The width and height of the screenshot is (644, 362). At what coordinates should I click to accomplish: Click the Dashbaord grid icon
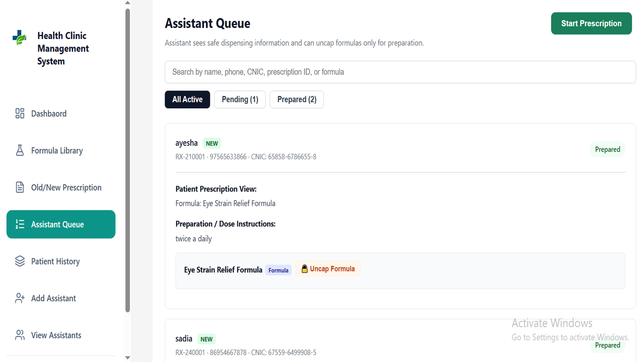tap(20, 113)
